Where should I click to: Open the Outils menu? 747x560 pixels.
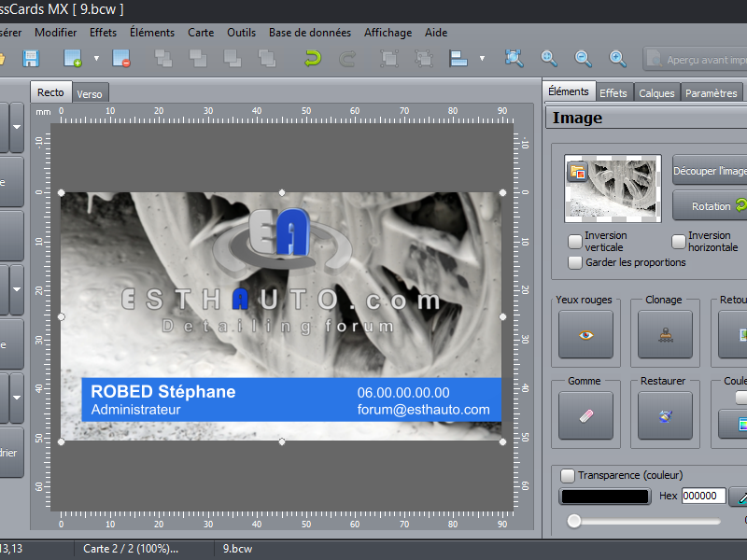click(241, 33)
